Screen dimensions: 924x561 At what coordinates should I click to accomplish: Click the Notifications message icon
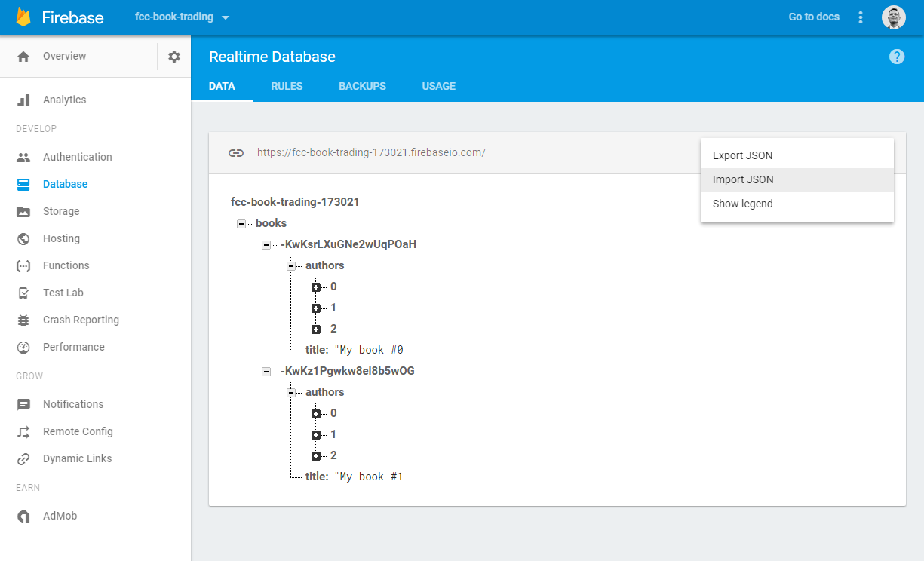pos(23,404)
